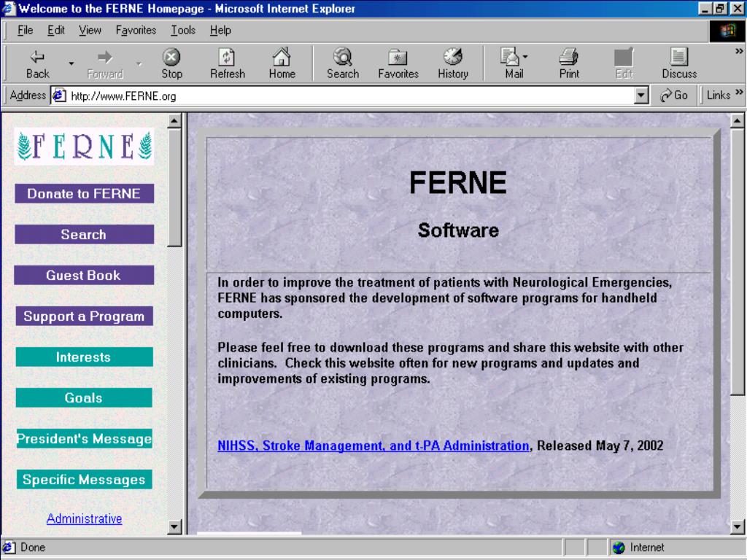The height and width of the screenshot is (560, 747).
Task: Expand the Links bar chevron
Action: click(739, 92)
